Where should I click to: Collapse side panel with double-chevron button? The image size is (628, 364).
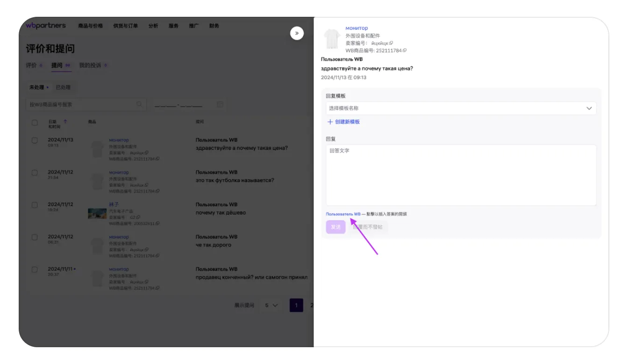(x=297, y=33)
